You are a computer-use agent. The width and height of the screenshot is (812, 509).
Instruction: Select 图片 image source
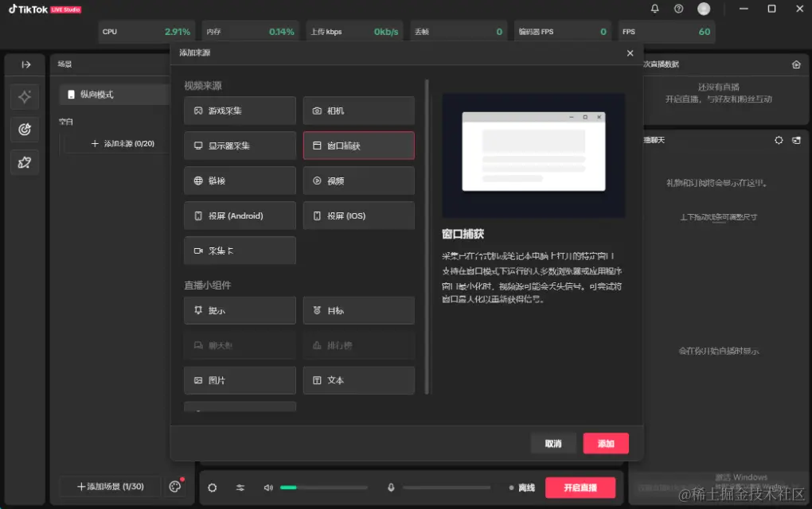(x=240, y=380)
